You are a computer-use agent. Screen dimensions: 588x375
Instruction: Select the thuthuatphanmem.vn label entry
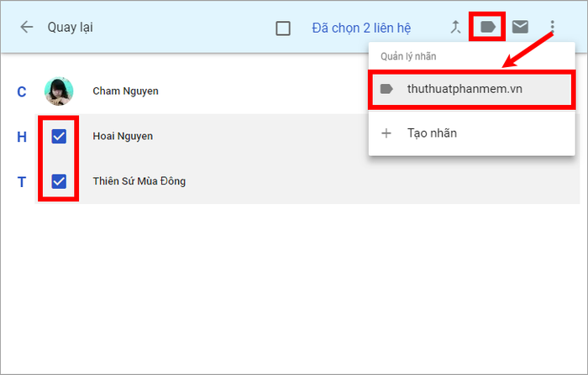(472, 90)
